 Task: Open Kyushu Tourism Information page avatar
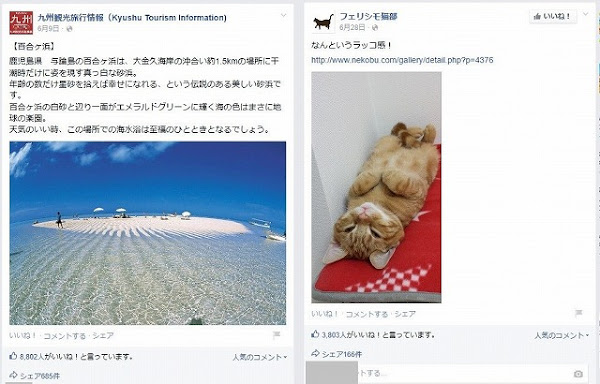(21, 23)
